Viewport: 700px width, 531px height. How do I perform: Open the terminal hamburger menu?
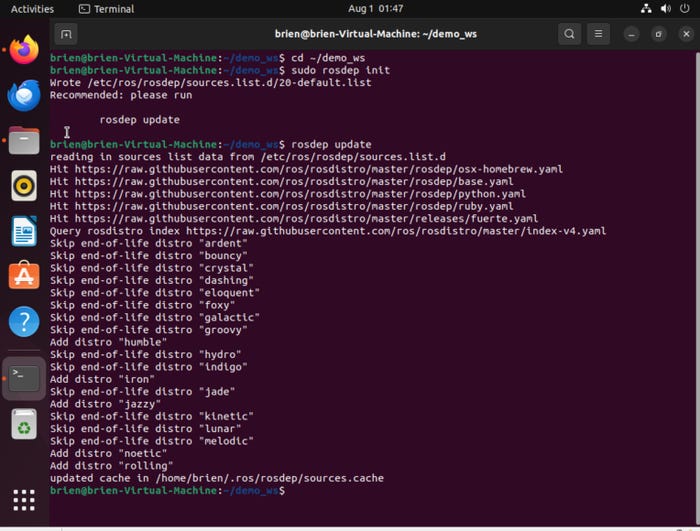(x=601, y=33)
